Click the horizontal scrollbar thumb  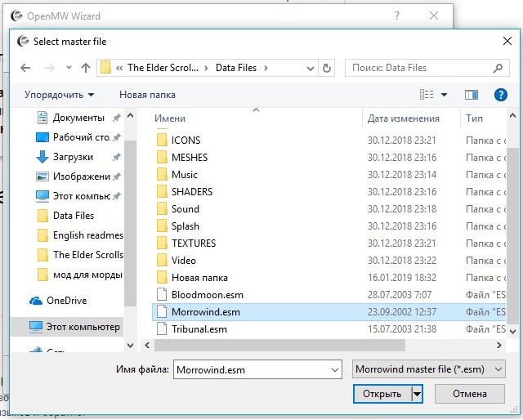[x=279, y=346]
